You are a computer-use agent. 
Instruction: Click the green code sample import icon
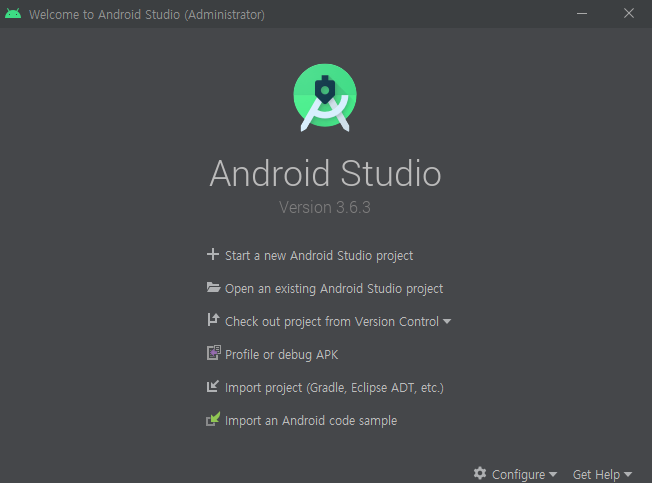(x=213, y=419)
